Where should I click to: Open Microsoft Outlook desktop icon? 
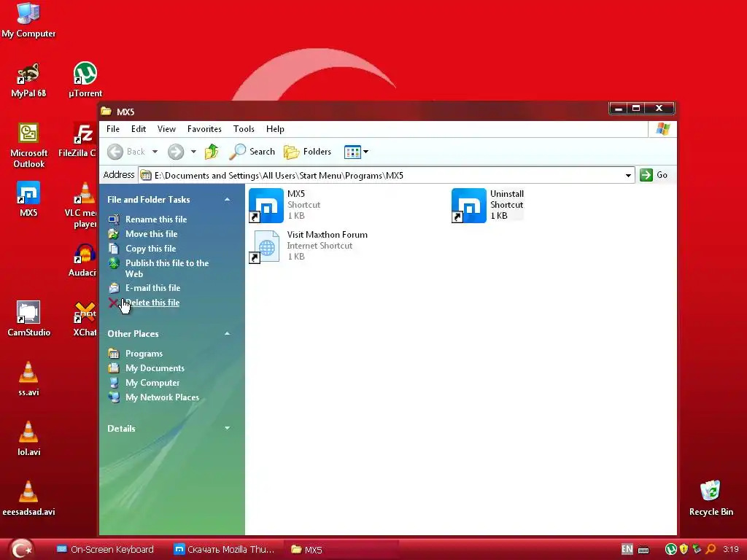pos(28,145)
